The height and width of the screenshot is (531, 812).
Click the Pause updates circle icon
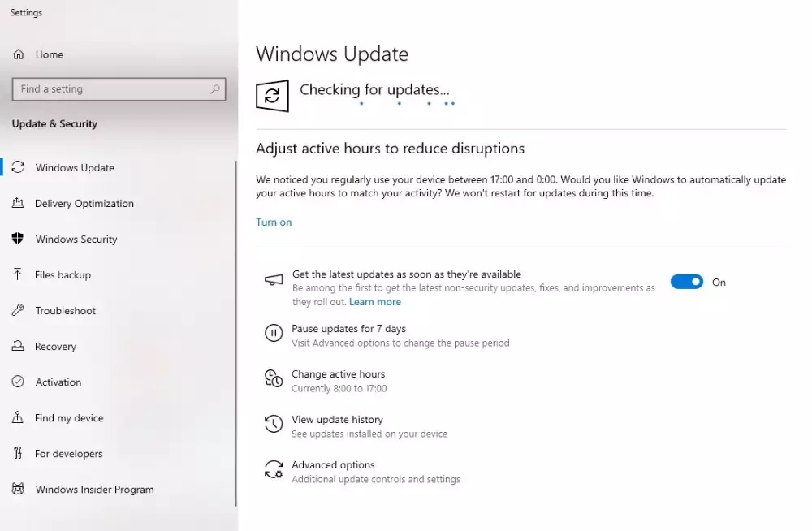(x=274, y=333)
